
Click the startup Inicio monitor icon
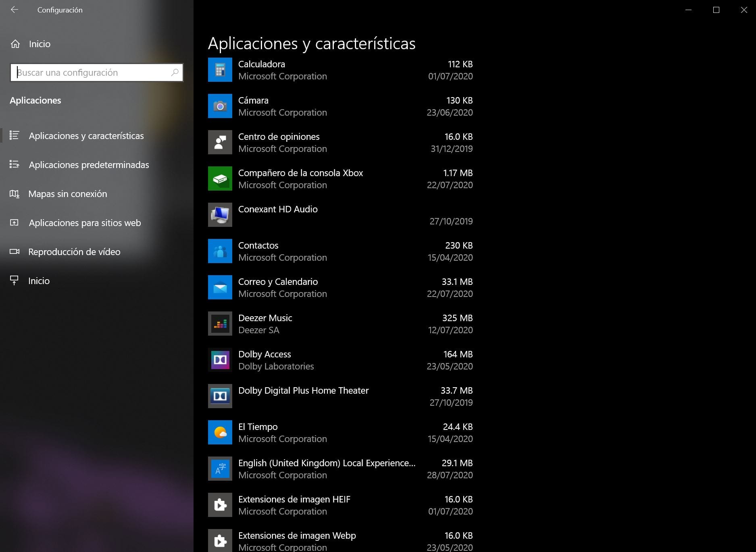[15, 280]
